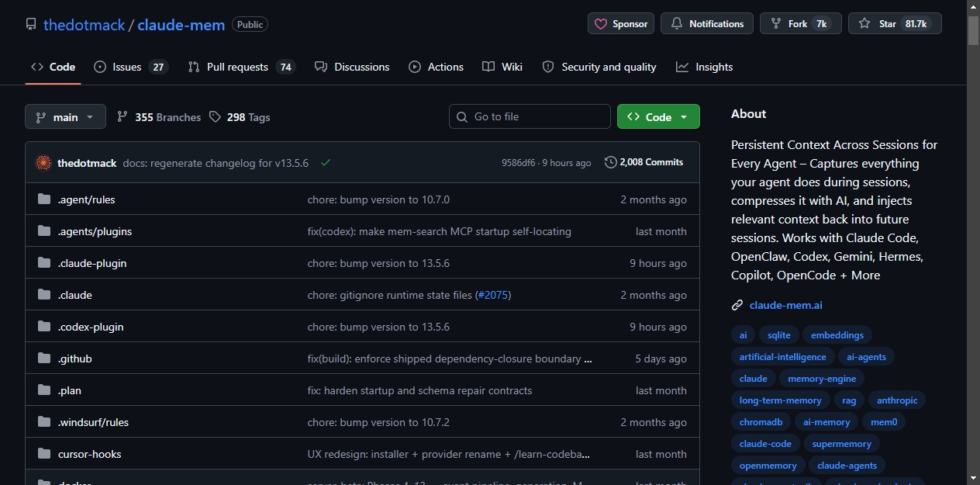Click the folder icon for .codex-plugin
980x485 pixels.
pyautogui.click(x=44, y=327)
